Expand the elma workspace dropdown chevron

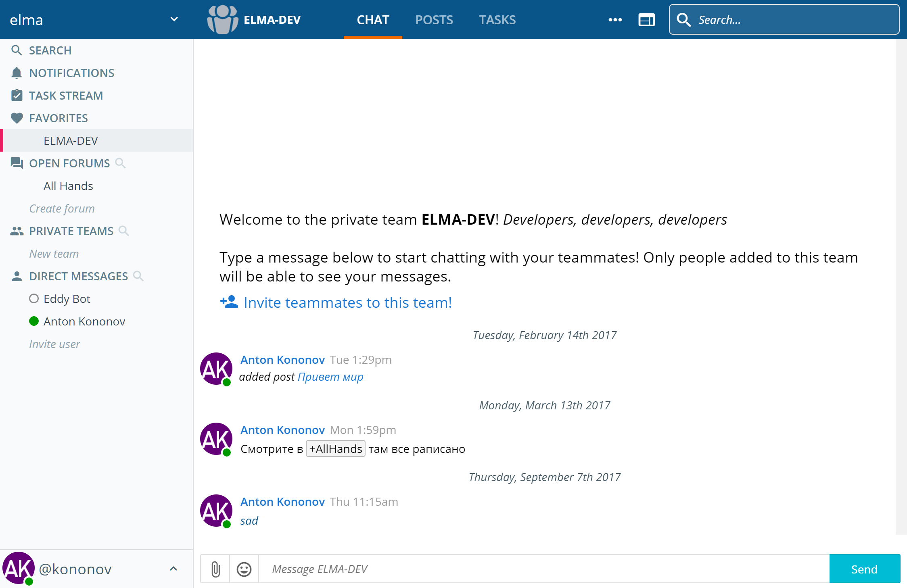(x=174, y=19)
